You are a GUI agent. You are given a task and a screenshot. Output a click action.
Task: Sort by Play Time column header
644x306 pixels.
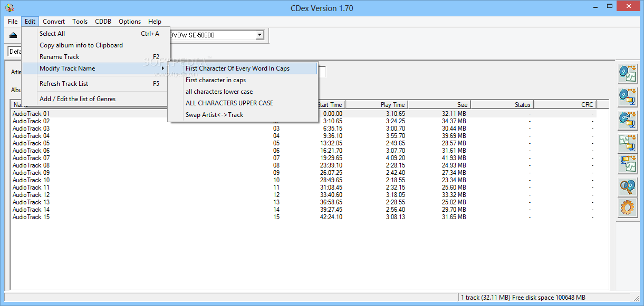pos(376,105)
